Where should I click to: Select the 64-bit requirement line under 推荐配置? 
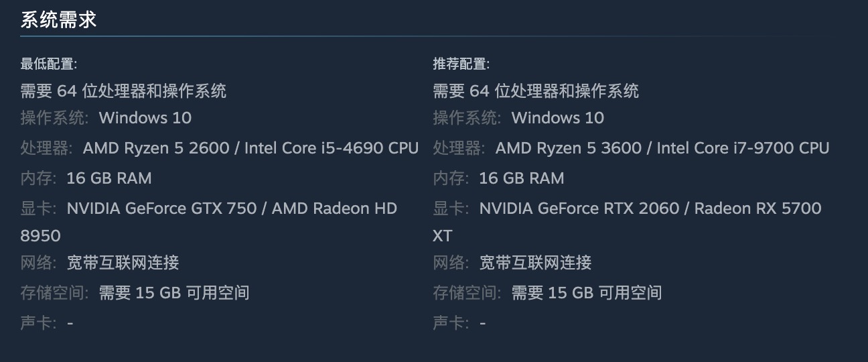536,90
